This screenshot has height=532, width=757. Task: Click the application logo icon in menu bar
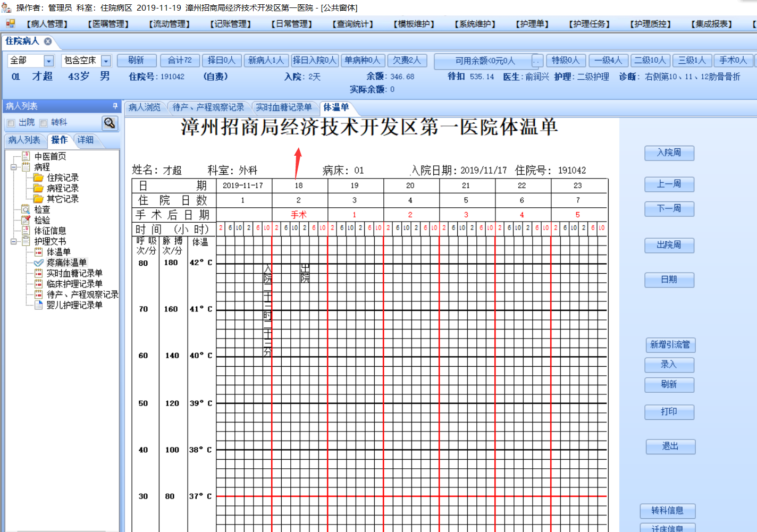[10, 23]
